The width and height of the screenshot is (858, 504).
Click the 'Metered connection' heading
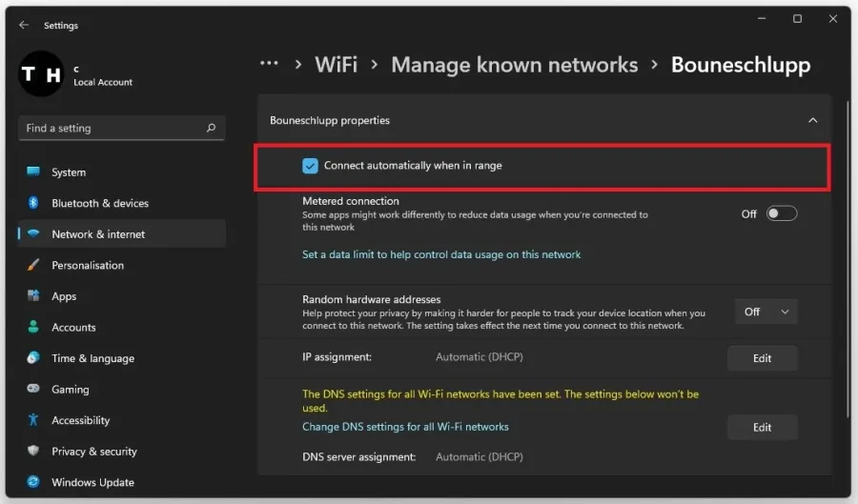351,201
